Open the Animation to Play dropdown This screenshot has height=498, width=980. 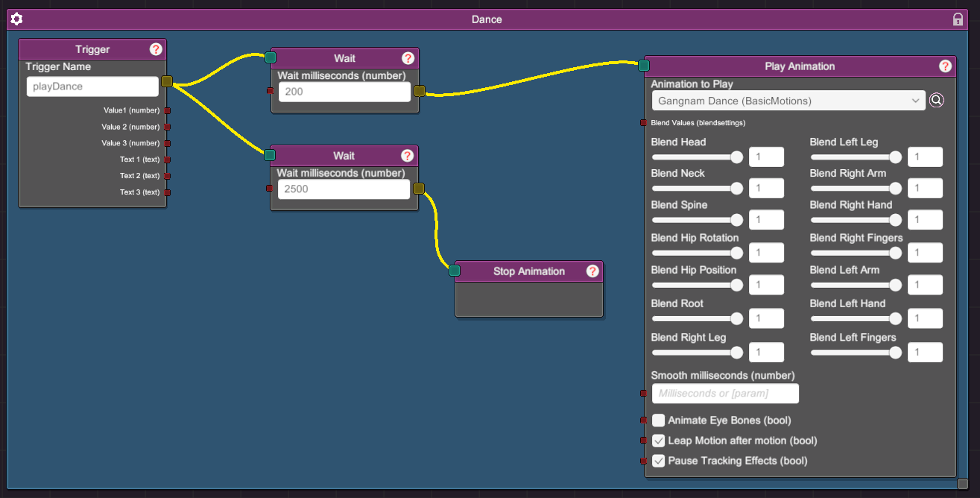[x=788, y=101]
